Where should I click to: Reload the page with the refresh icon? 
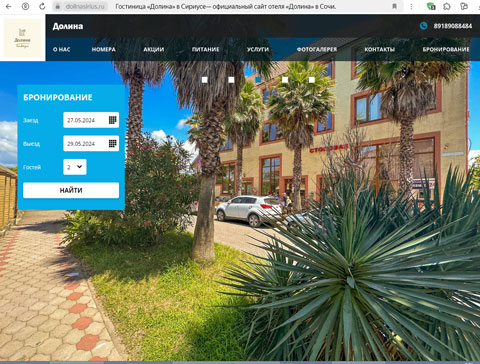pyautogui.click(x=42, y=6)
